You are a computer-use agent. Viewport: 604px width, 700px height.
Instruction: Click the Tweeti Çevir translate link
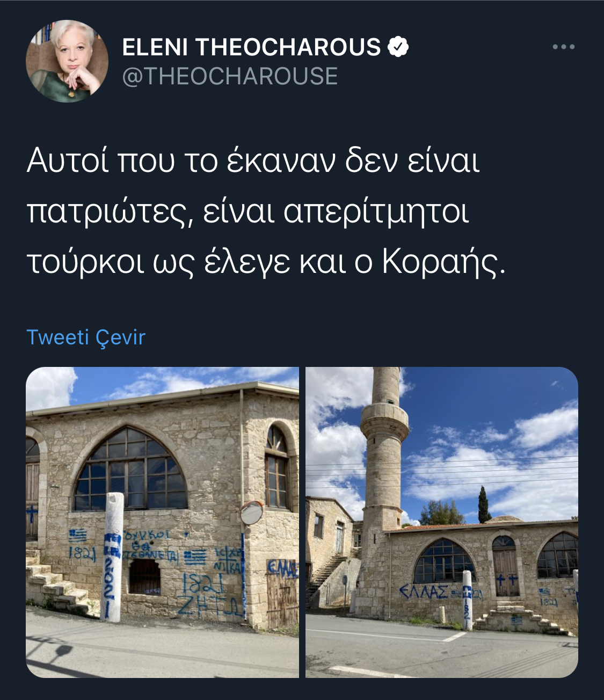click(86, 337)
